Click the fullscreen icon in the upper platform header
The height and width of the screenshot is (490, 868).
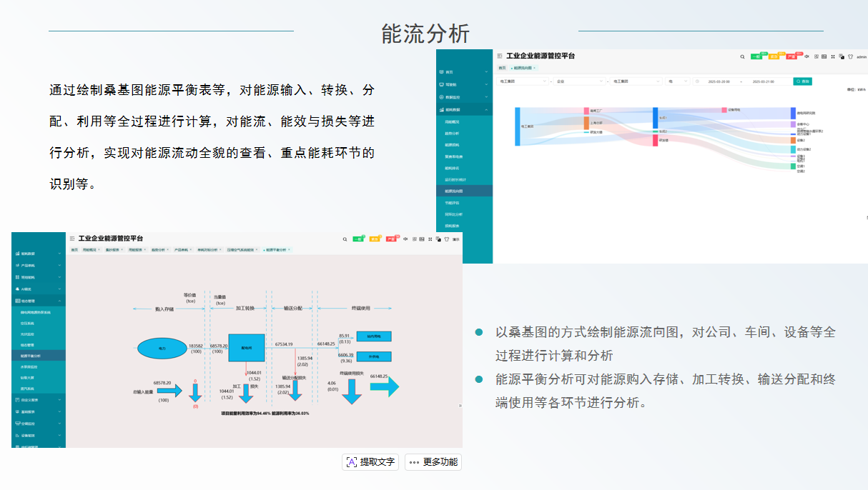(832, 56)
